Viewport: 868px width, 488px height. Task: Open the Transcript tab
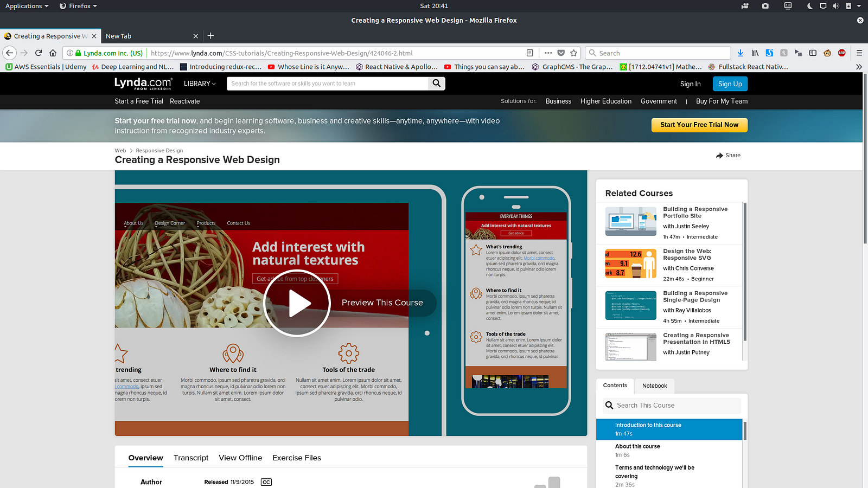tap(191, 458)
